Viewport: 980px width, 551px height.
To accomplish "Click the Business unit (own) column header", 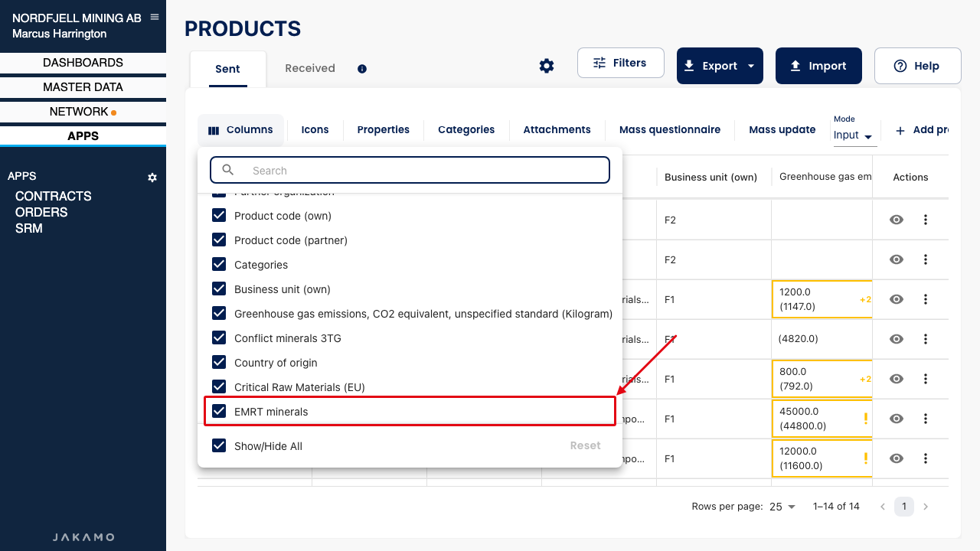I will tap(710, 177).
